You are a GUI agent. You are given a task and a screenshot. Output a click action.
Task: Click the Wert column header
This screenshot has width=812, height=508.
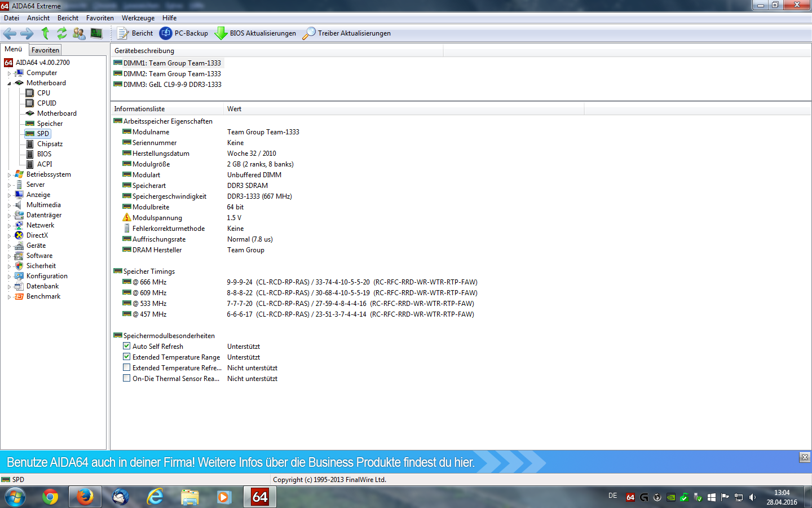coord(404,109)
